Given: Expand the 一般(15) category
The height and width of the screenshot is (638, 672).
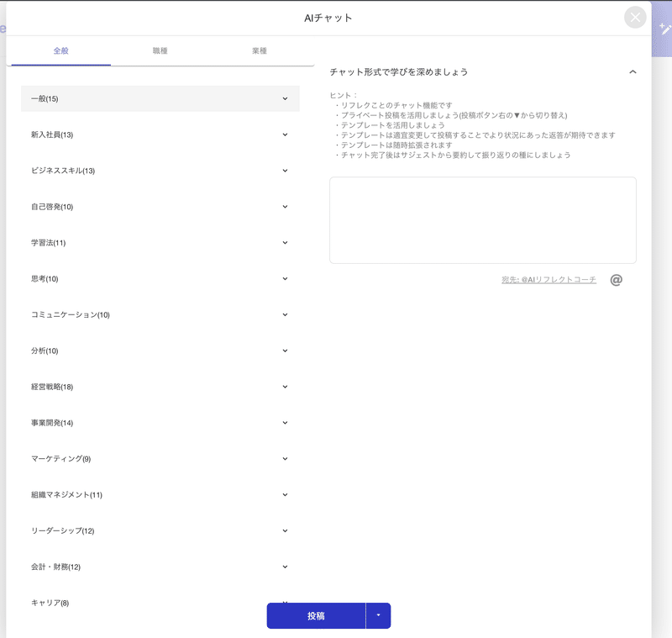Looking at the screenshot, I should tap(160, 98).
